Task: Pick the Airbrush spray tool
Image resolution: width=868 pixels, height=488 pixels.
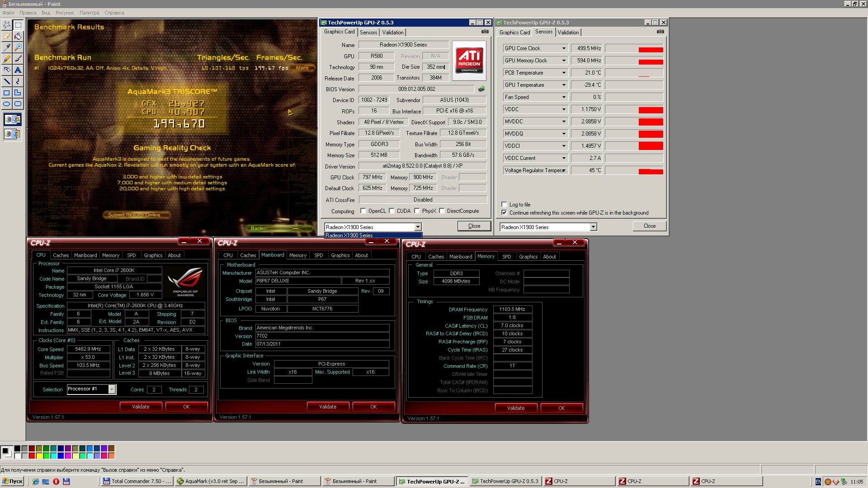Action: (x=7, y=70)
